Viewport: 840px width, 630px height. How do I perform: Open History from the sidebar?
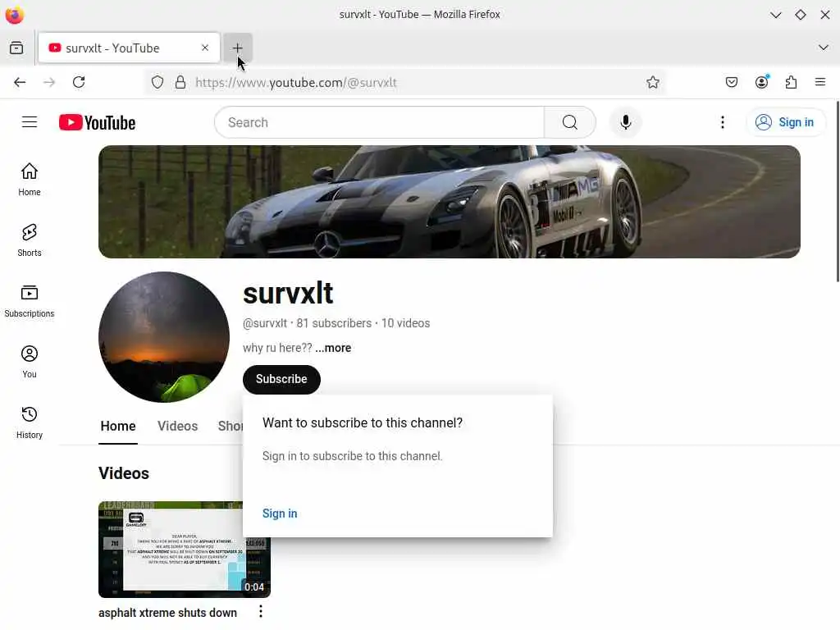pyautogui.click(x=30, y=422)
